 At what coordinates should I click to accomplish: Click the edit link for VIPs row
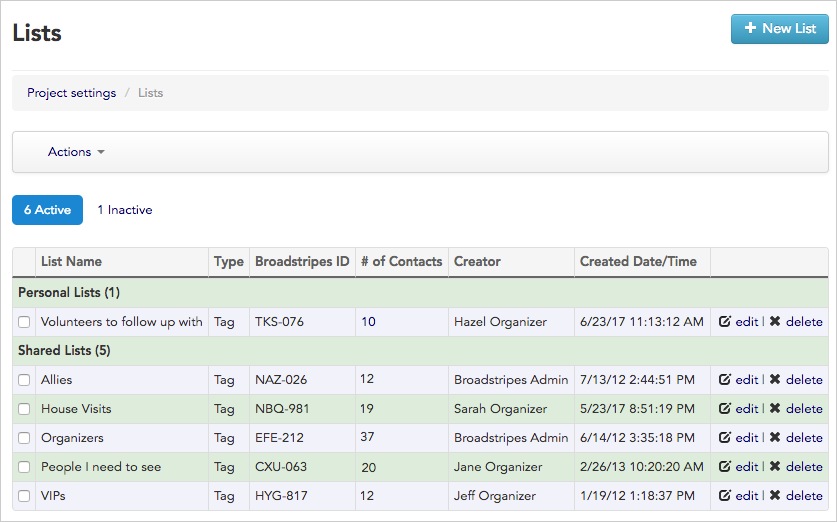[x=747, y=496]
